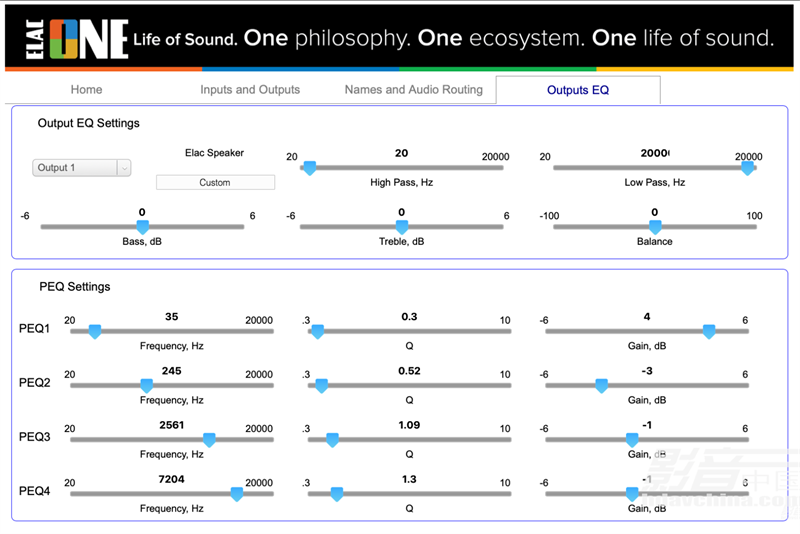Click the Bass dB slider handle
The width and height of the screenshot is (800, 534).
click(143, 227)
